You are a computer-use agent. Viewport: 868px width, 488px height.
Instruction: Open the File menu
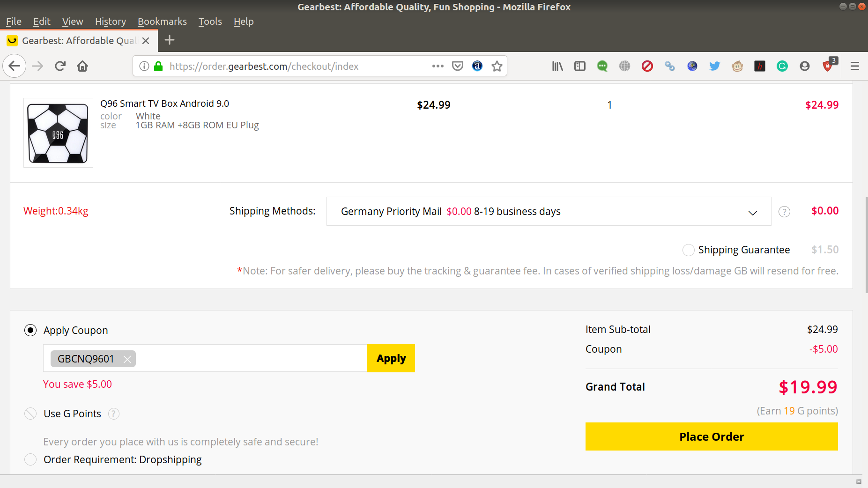pos(14,22)
